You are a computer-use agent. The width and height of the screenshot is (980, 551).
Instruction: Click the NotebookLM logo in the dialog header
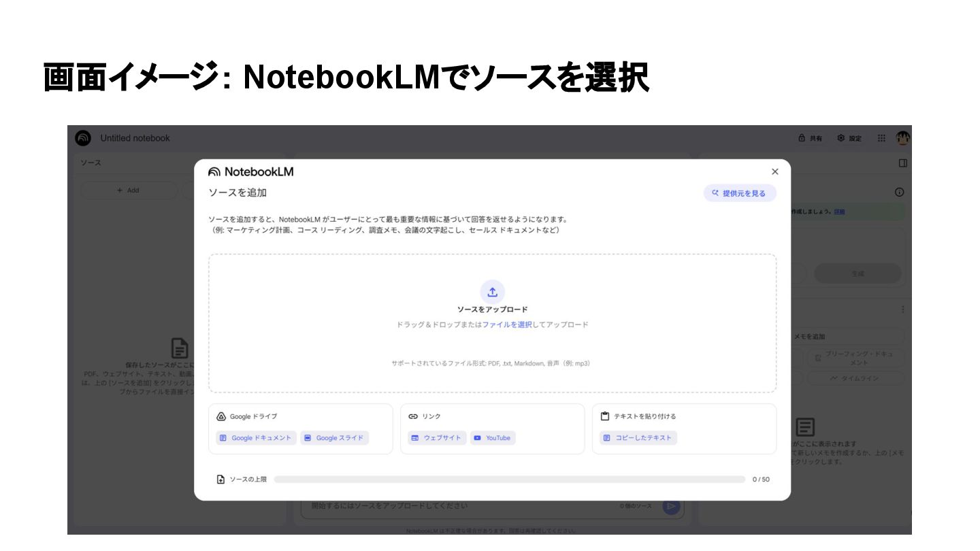click(251, 172)
